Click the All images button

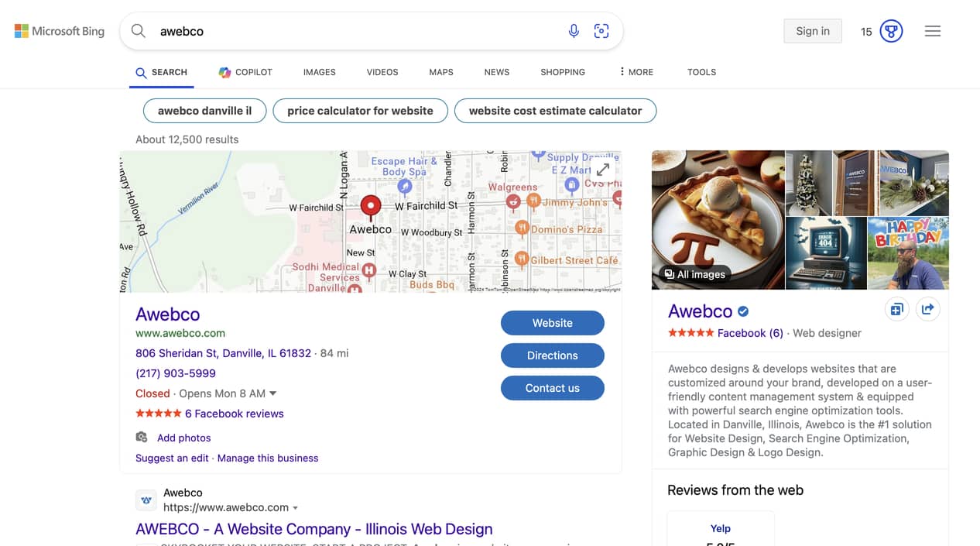695,274
